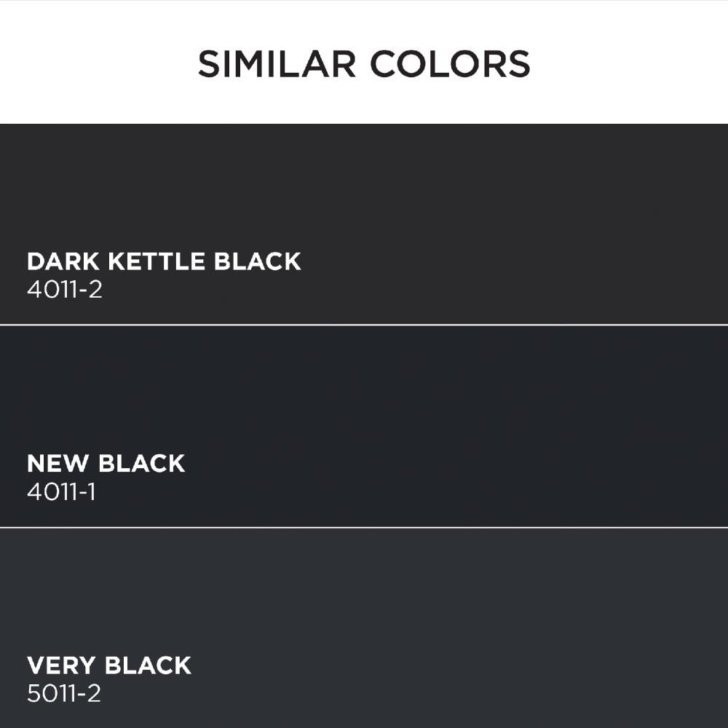Select color code 5011-2
The image size is (728, 728).
(x=64, y=694)
